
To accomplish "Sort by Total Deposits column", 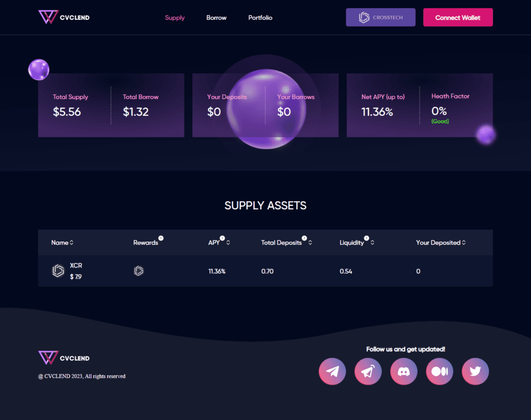I will click(x=310, y=243).
